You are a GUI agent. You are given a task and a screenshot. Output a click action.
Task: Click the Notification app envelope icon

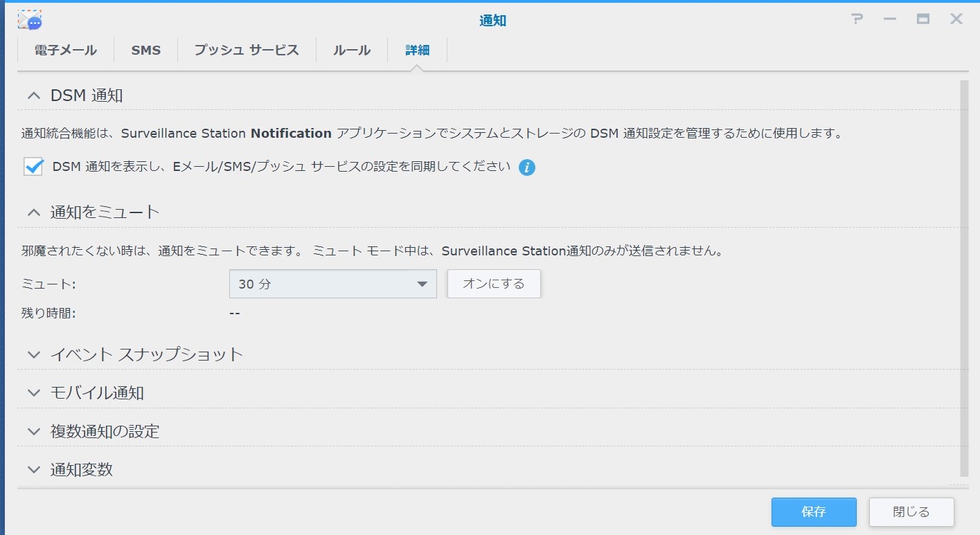coord(30,20)
